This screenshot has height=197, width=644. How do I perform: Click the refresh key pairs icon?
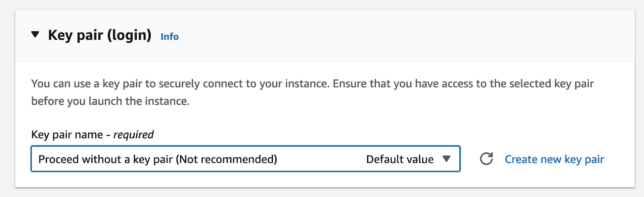[486, 159]
